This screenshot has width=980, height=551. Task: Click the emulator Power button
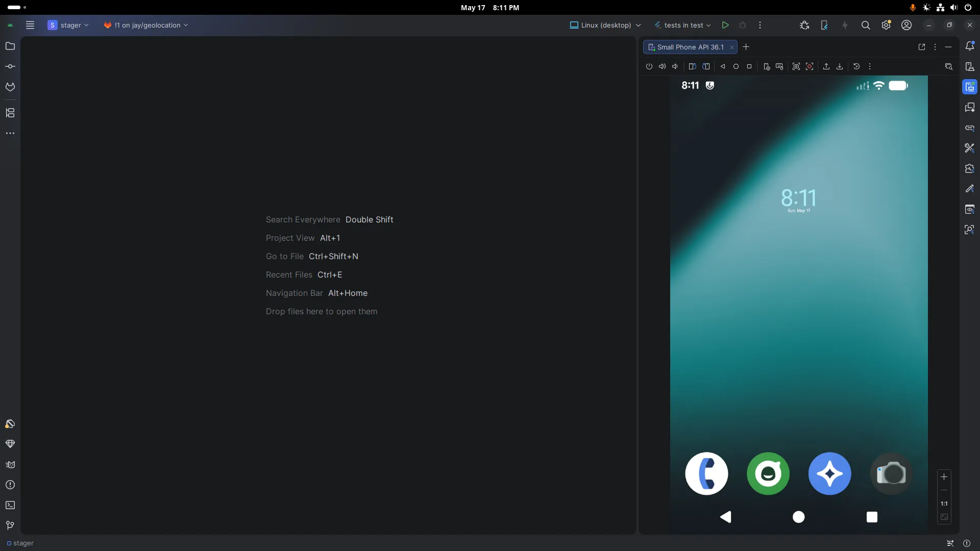[649, 66]
